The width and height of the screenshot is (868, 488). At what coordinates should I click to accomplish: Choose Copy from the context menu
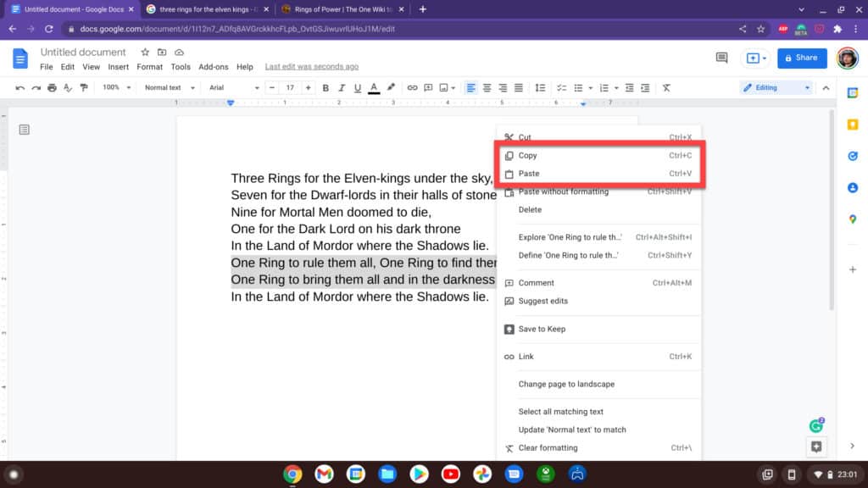(x=527, y=155)
